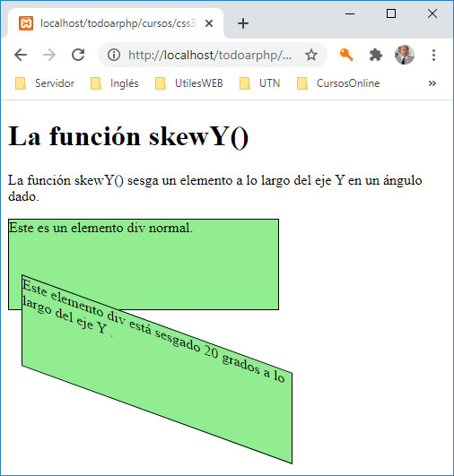454x476 pixels.
Task: Open the Servidor bookmark folder
Action: click(x=45, y=83)
